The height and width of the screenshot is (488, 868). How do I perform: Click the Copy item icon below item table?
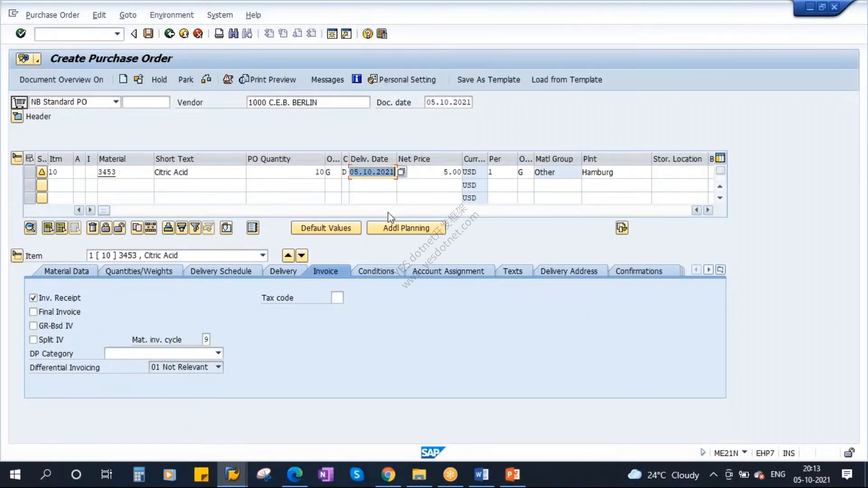pos(137,228)
